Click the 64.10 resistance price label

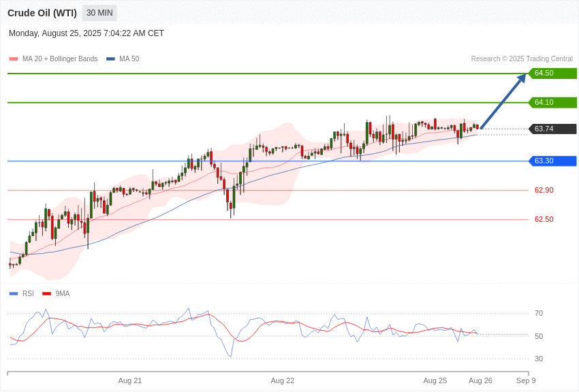[x=552, y=102]
